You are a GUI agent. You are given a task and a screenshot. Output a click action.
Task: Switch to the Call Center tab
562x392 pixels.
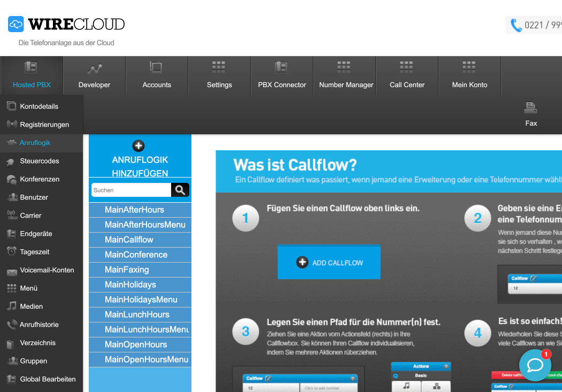pos(407,75)
